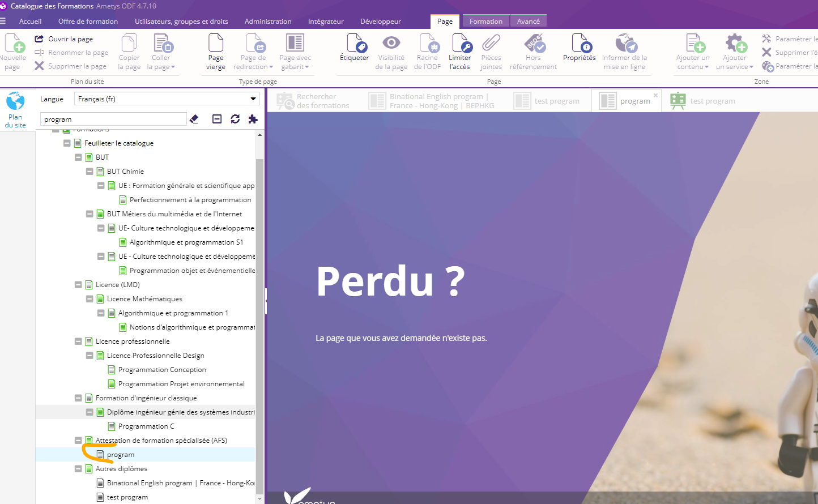Click Informer de la mise en ligne

coord(625,52)
